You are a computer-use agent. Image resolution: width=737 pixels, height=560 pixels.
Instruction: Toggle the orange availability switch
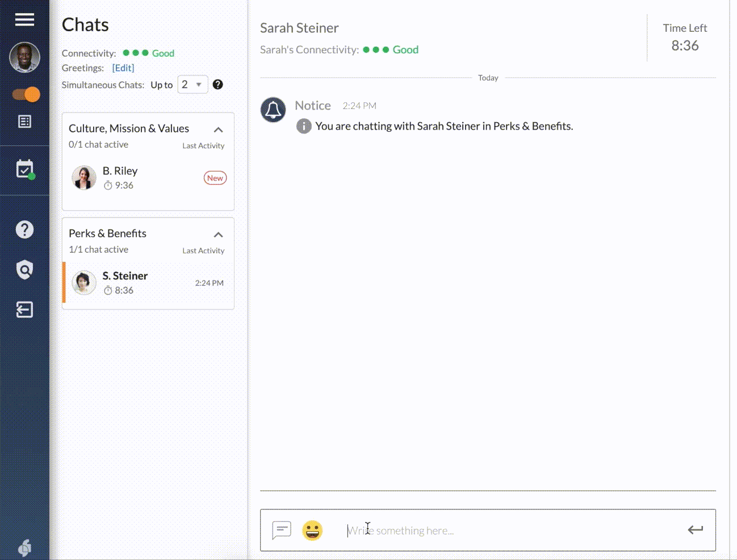tap(26, 94)
